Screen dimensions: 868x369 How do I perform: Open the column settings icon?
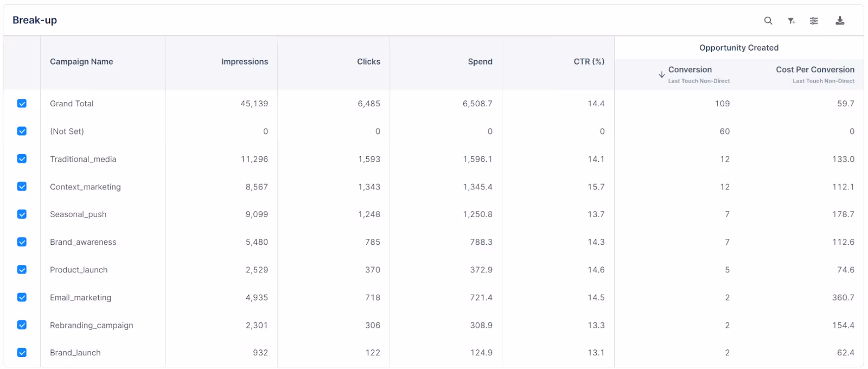click(x=814, y=20)
